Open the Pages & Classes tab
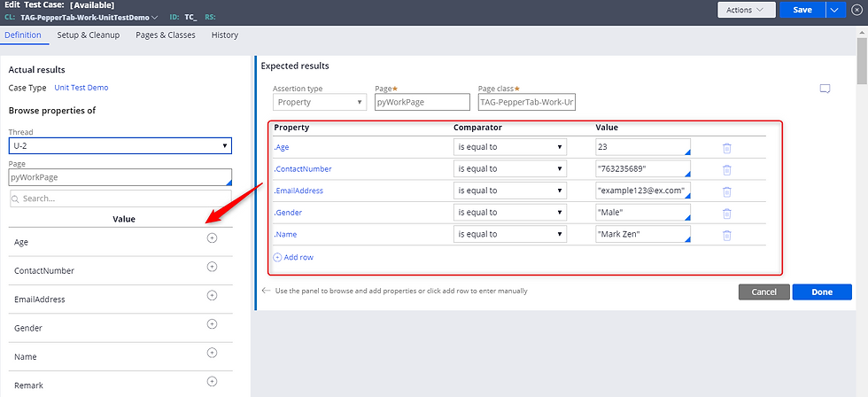Screen dimensions: 868x397 point(166,35)
